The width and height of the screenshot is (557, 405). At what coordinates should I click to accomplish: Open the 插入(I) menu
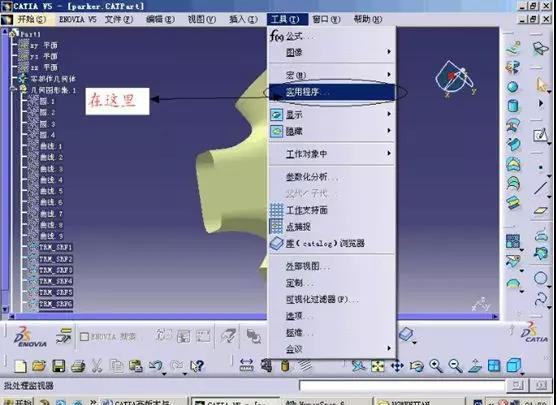coord(243,19)
